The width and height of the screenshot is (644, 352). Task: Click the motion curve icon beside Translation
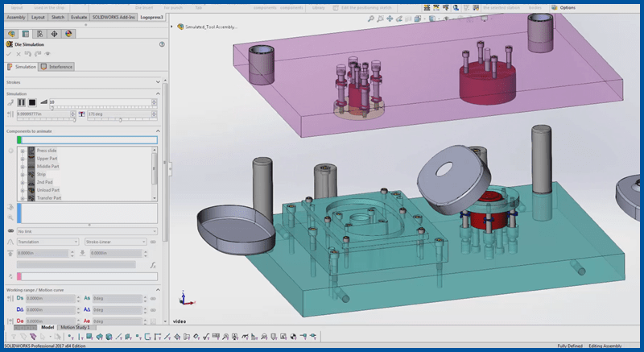pyautogui.click(x=10, y=242)
